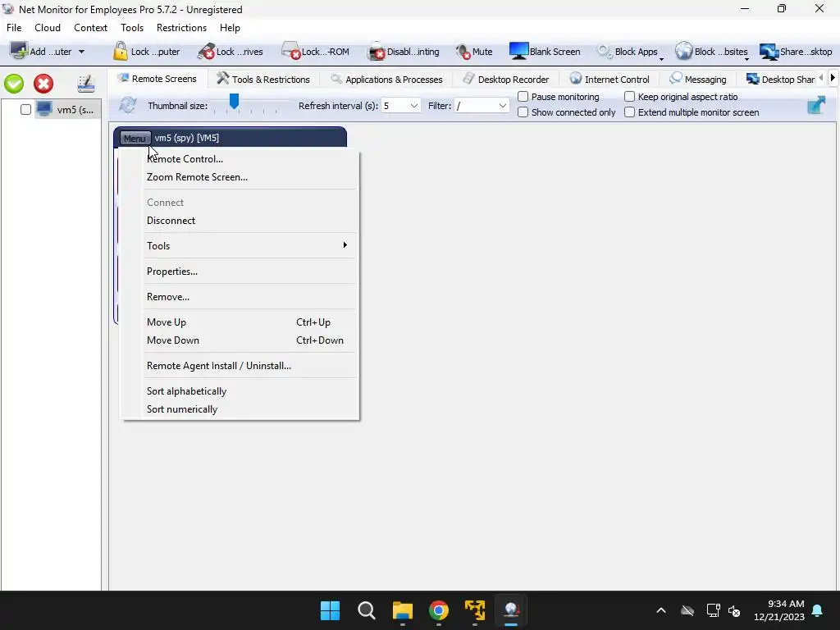Open the Filter combo box

(x=481, y=106)
